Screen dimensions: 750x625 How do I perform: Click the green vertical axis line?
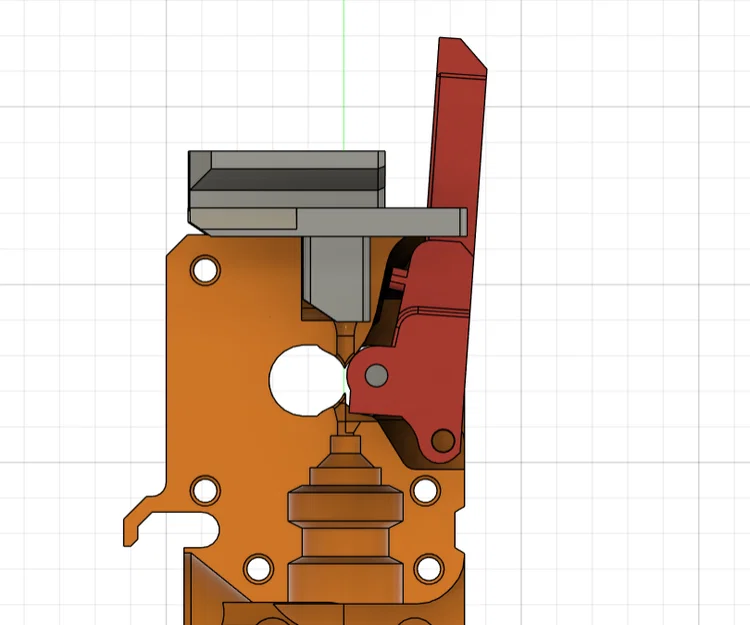(343, 75)
